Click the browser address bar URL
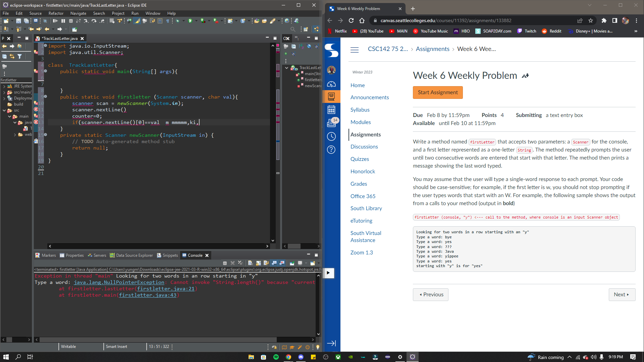 pyautogui.click(x=445, y=21)
